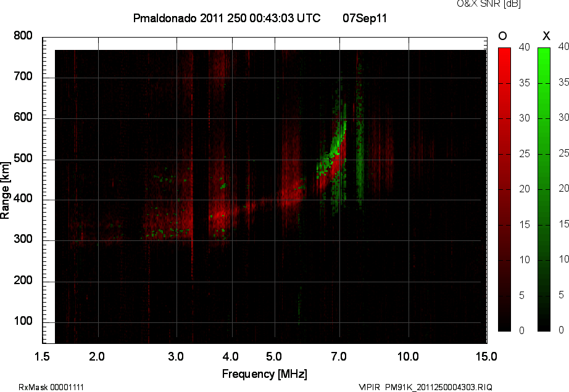This screenshot has height=392, width=569.
Task: Select the plot title 'Pmaldonado 2011 250 00:43:03 UTC'
Action: point(227,18)
